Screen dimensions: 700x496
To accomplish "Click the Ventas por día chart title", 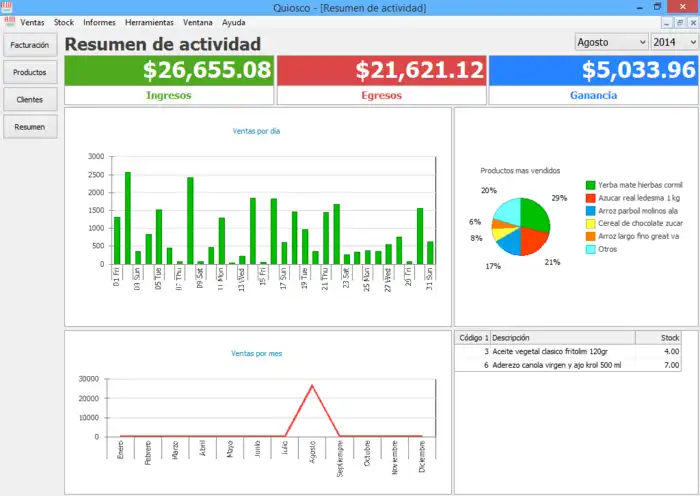I will (256, 131).
